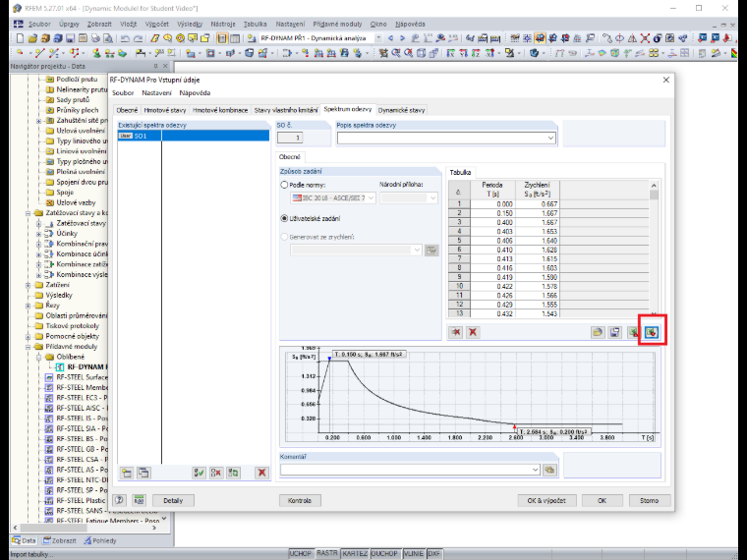Open the dialog's Nastavení menu
This screenshot has height=560, width=747.
[156, 93]
